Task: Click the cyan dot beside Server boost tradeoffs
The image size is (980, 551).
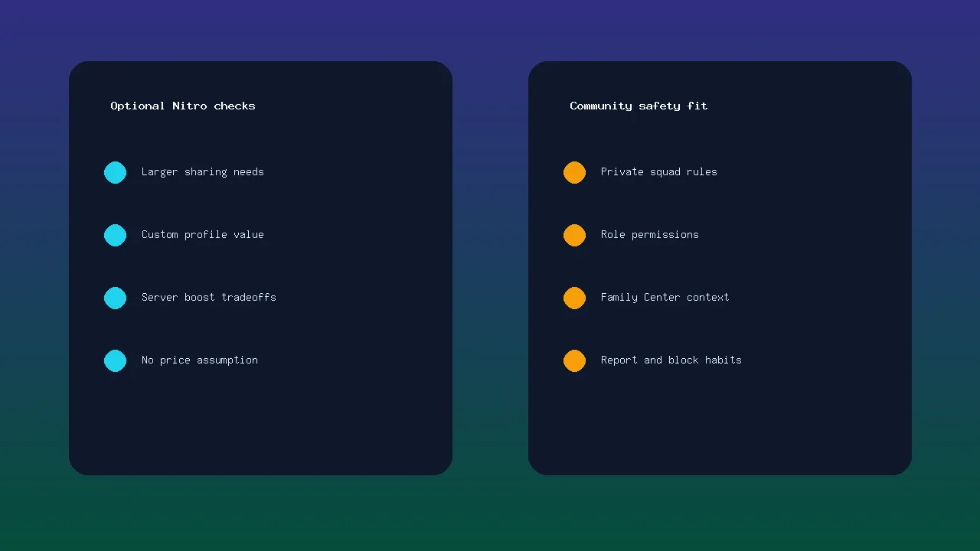Action: coord(115,298)
